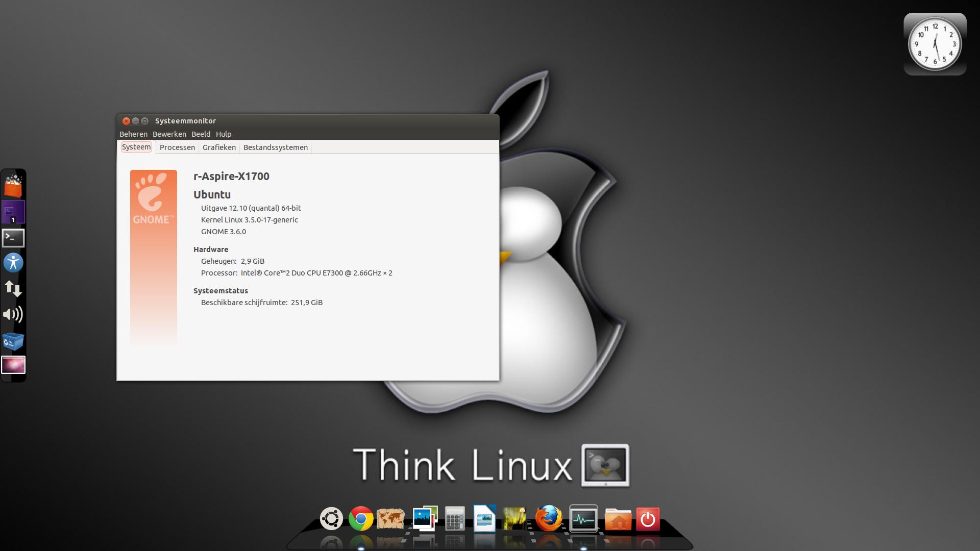Click the memory value '2,9 GiB'

click(253, 261)
